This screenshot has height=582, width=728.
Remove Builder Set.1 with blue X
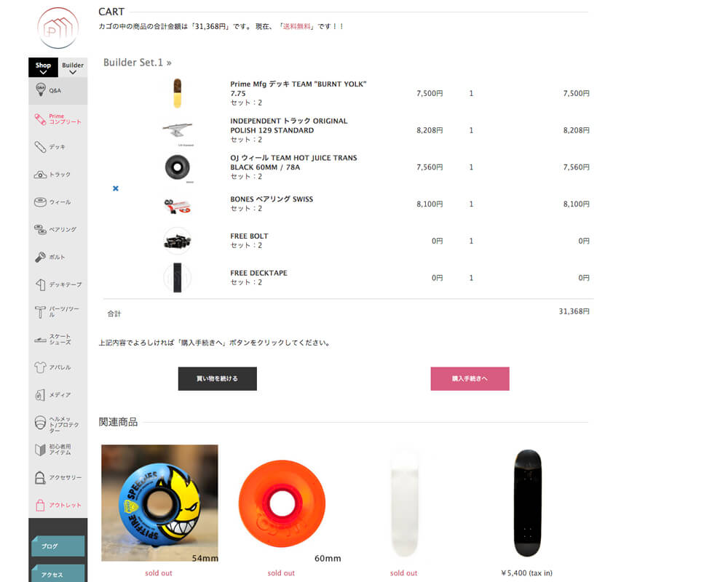tap(115, 188)
